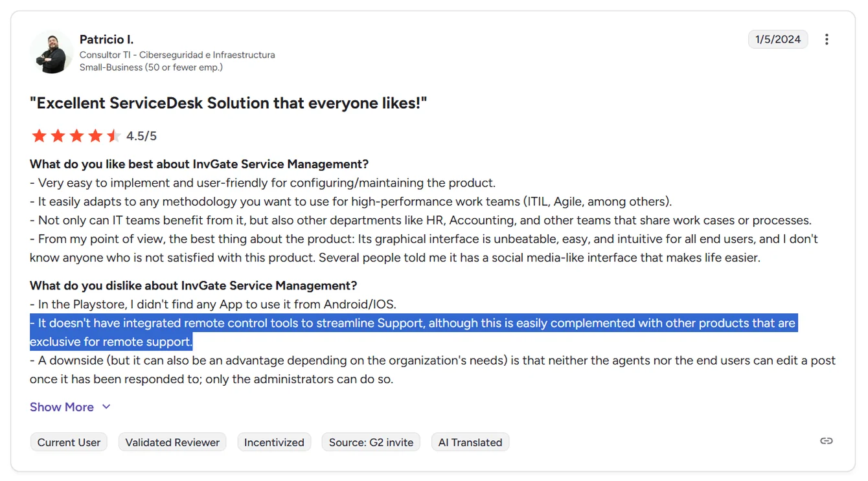
Task: Expand the review with Show More
Action: (70, 407)
